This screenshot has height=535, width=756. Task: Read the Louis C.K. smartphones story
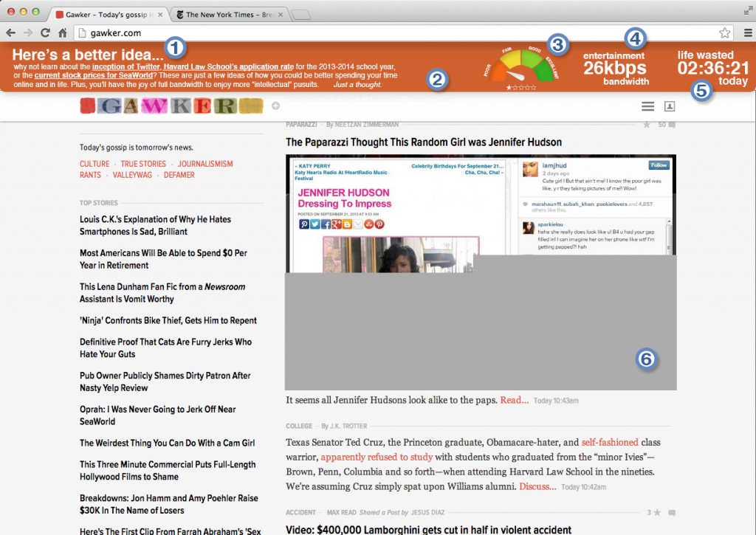155,226
